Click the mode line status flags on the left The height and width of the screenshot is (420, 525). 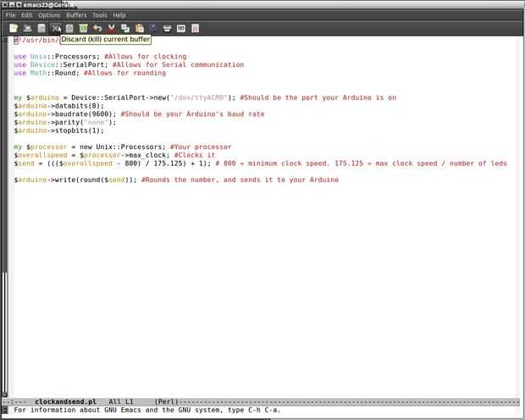[x=16, y=401]
